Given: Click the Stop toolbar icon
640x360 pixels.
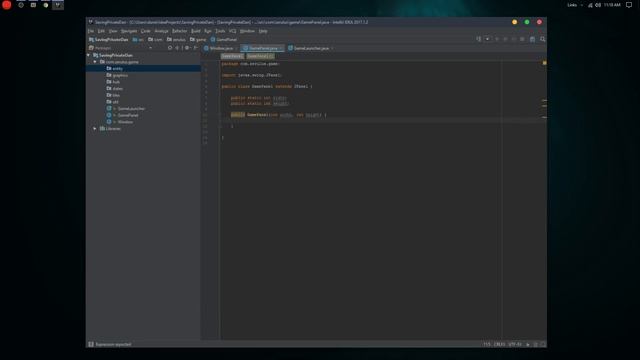Looking at the screenshot, I should click(x=522, y=39).
